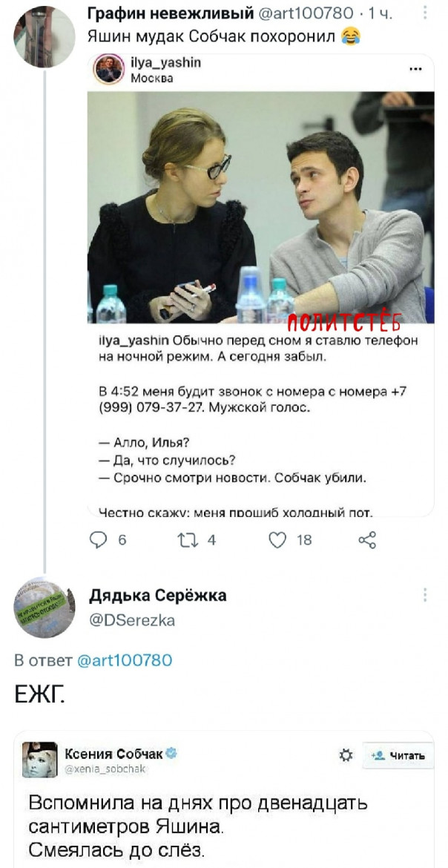Viewport: 448px width, 868px height.
Task: Click the gear icon on the Ксения Собчак tweet
Action: point(346,756)
